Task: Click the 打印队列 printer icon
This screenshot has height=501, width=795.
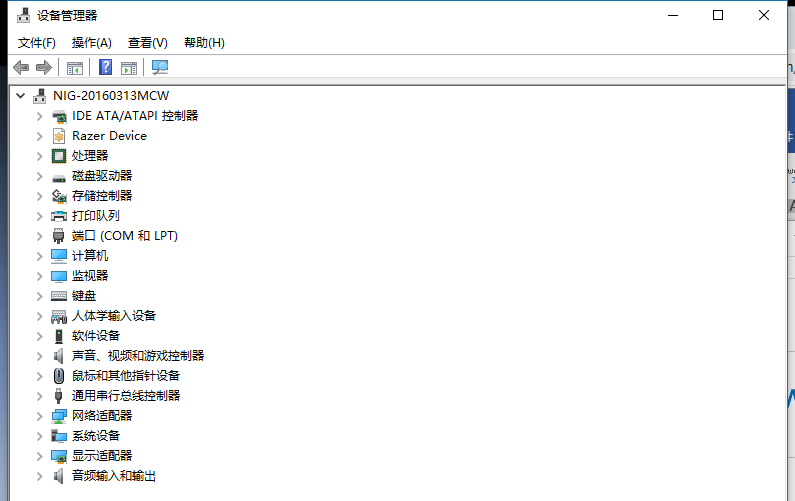Action: [x=59, y=216]
